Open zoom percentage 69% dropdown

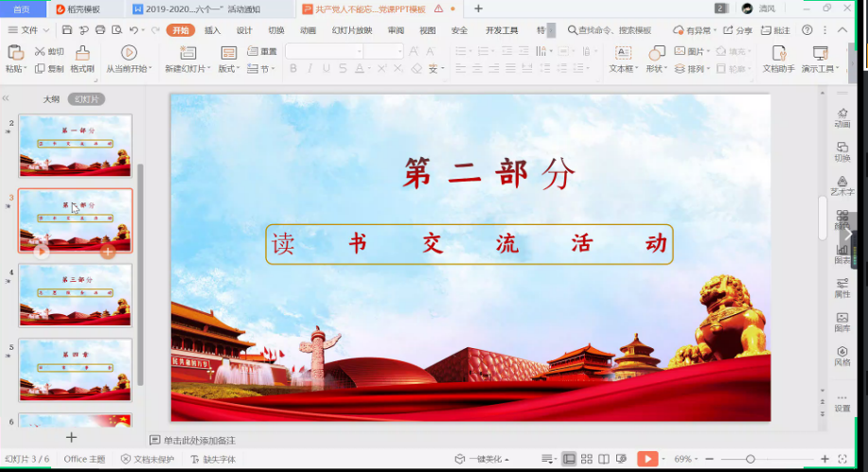pos(685,459)
